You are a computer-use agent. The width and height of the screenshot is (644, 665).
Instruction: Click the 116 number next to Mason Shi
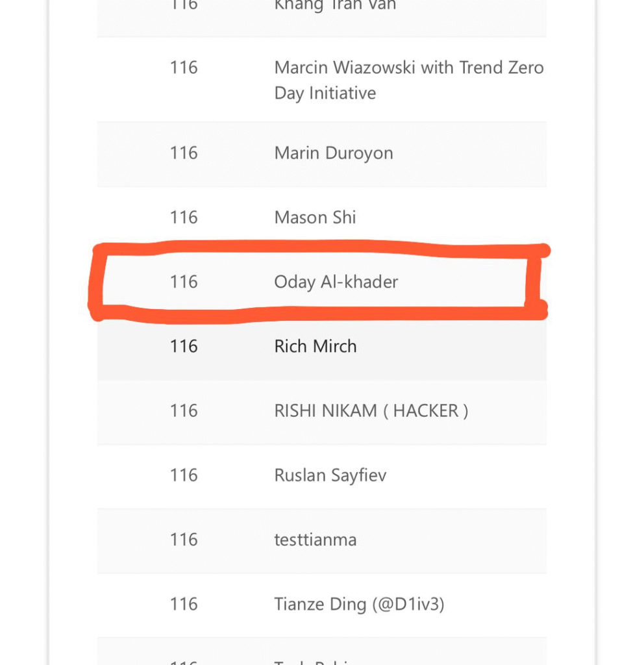pos(184,218)
